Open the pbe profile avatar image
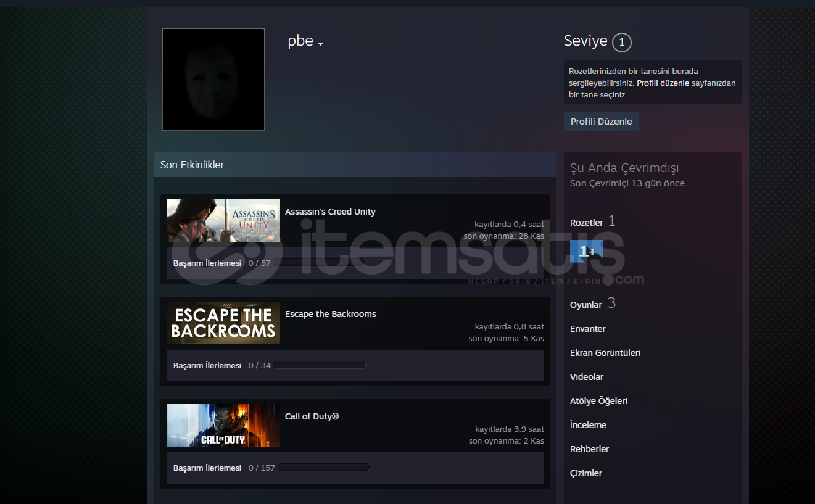Screen dimensions: 815x504 point(213,80)
